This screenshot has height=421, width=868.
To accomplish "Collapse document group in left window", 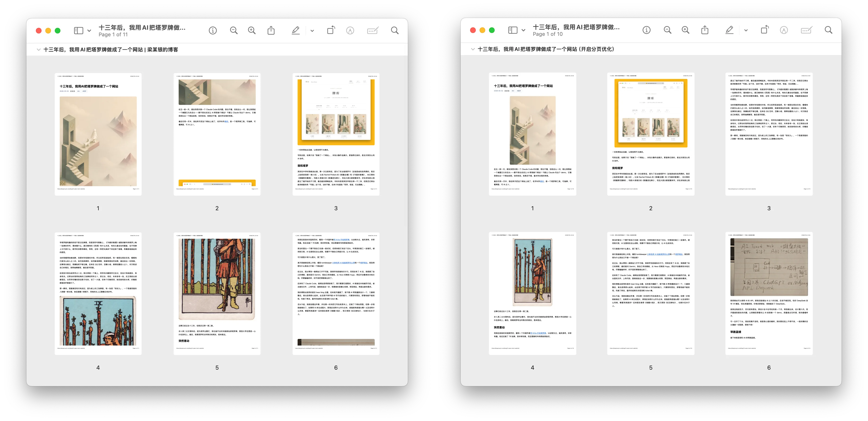I will pyautogui.click(x=39, y=50).
